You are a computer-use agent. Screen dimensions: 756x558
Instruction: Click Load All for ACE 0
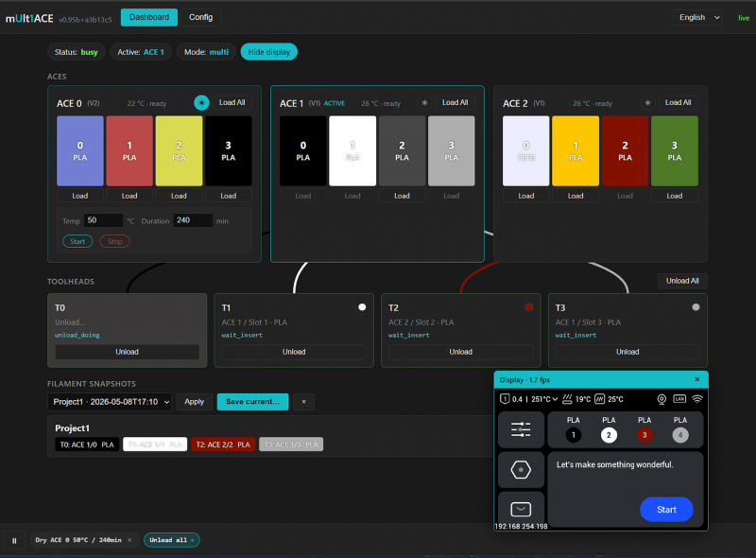pyautogui.click(x=232, y=102)
